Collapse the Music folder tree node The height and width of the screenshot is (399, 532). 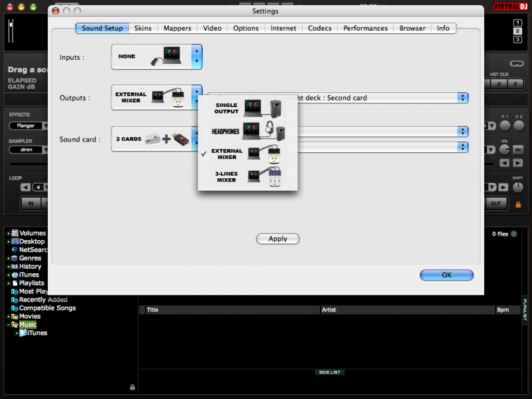click(8, 325)
